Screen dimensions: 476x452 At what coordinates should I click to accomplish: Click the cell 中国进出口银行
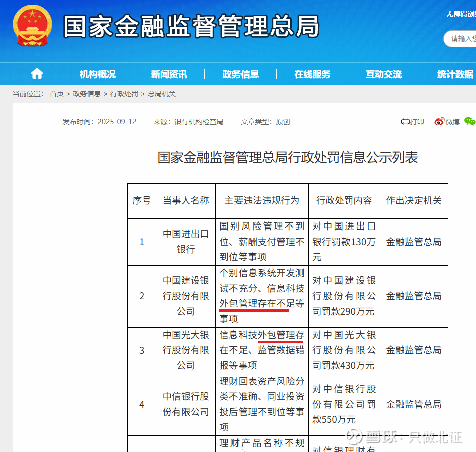tap(186, 242)
